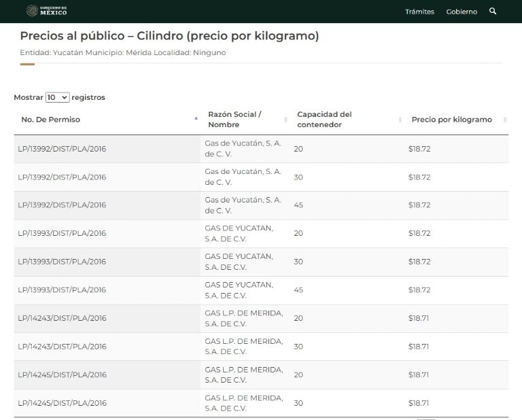The width and height of the screenshot is (522, 420).
Task: Select permit LP/14243 in the capacity 20 row
Action: point(62,318)
